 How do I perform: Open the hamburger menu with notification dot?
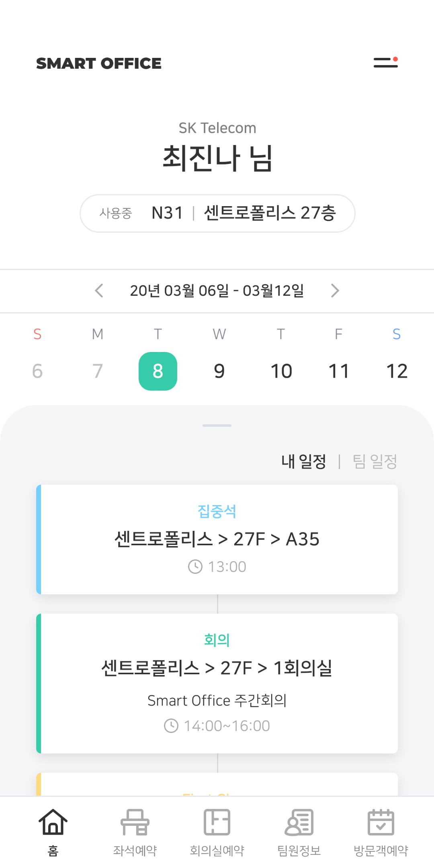(385, 63)
